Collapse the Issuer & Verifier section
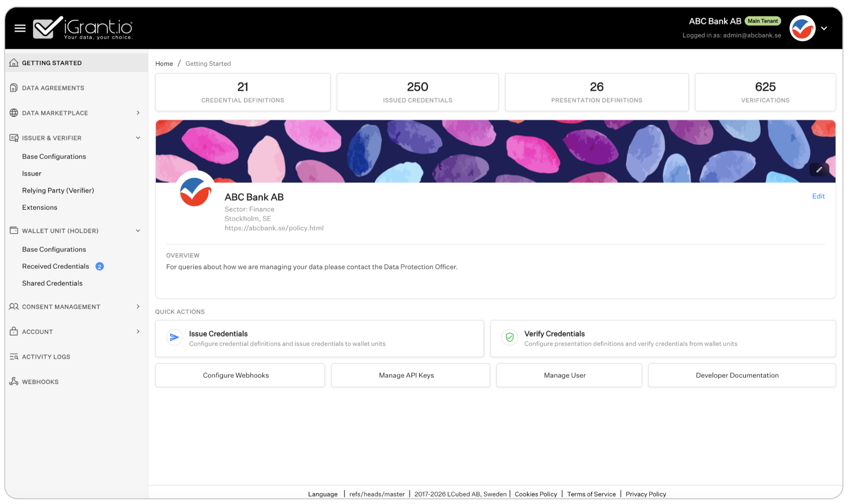This screenshot has width=851, height=504. (x=138, y=138)
